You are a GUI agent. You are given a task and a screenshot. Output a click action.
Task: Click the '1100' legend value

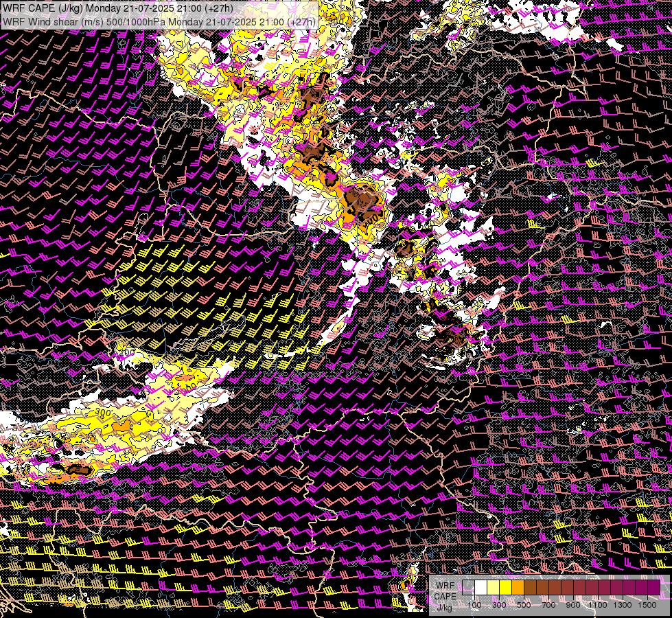[598, 605]
